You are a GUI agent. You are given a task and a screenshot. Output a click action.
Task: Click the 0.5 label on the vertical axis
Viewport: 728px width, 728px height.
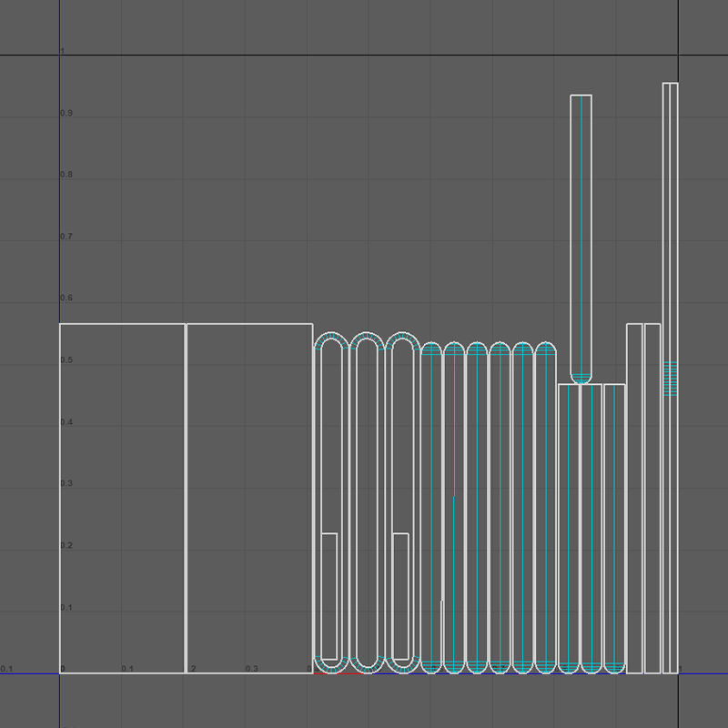point(66,359)
